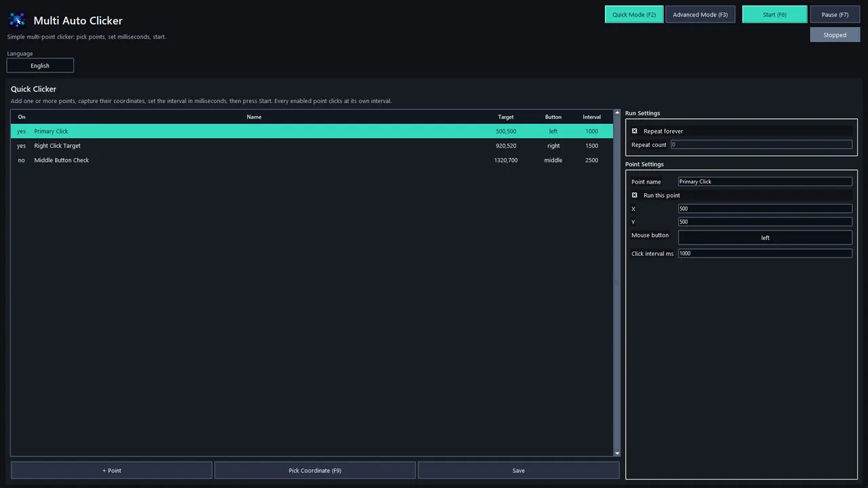868x488 pixels.
Task: Add a new point with + Point
Action: pos(112,470)
